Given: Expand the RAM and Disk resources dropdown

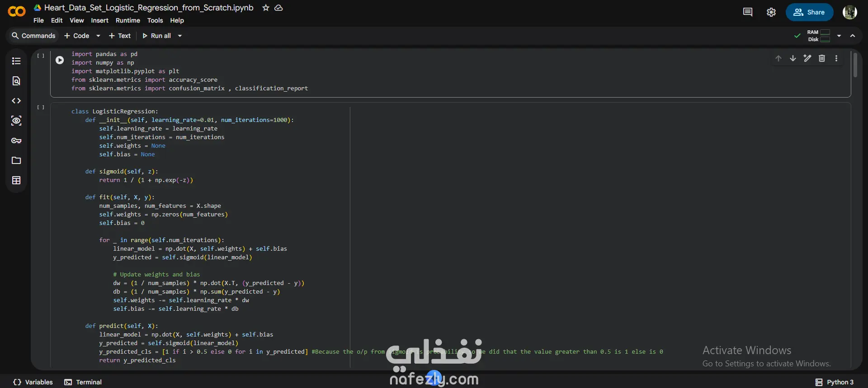Looking at the screenshot, I should [x=839, y=36].
